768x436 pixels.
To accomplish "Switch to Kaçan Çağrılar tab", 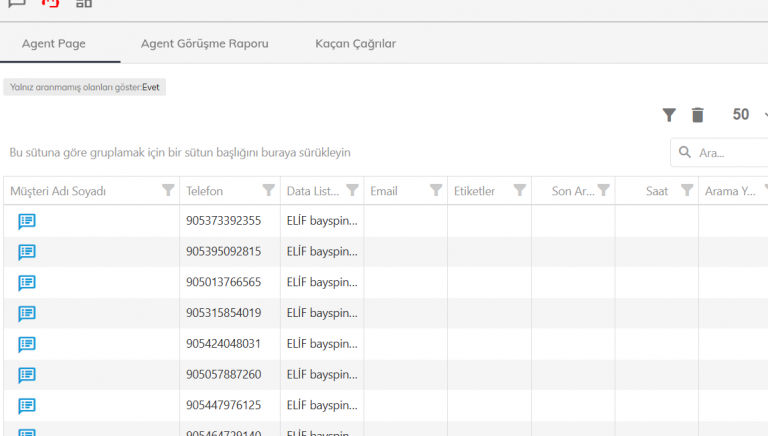I will click(356, 43).
